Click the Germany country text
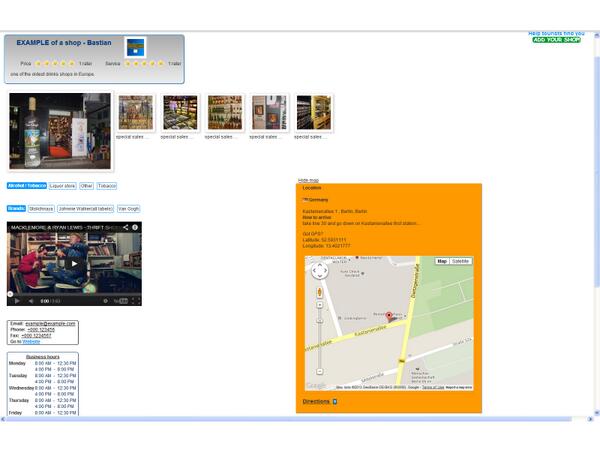The image size is (600, 450). click(x=318, y=200)
